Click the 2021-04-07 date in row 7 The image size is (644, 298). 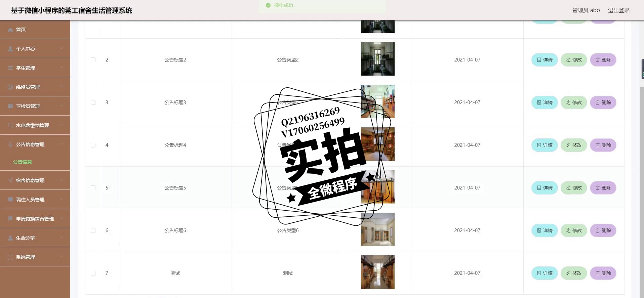(x=467, y=273)
